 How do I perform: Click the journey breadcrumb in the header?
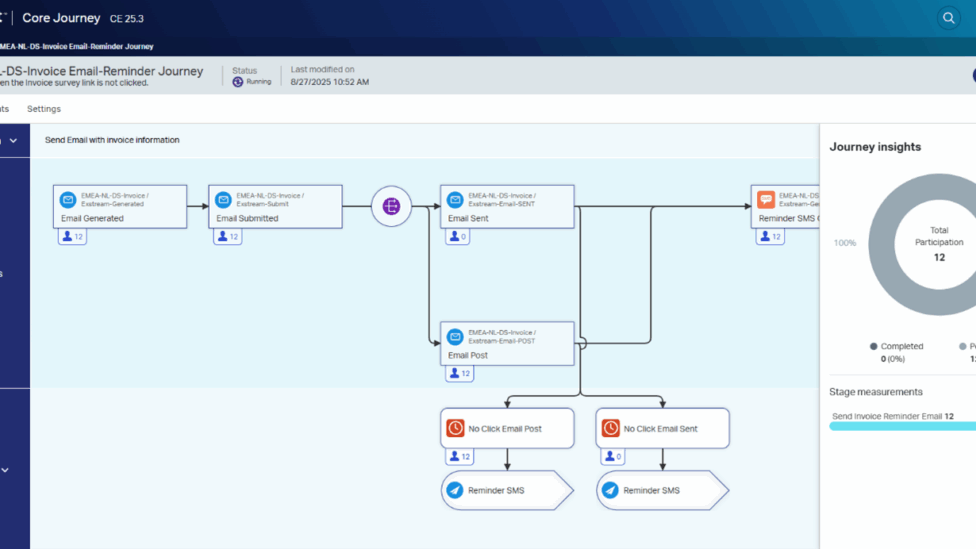point(77,47)
